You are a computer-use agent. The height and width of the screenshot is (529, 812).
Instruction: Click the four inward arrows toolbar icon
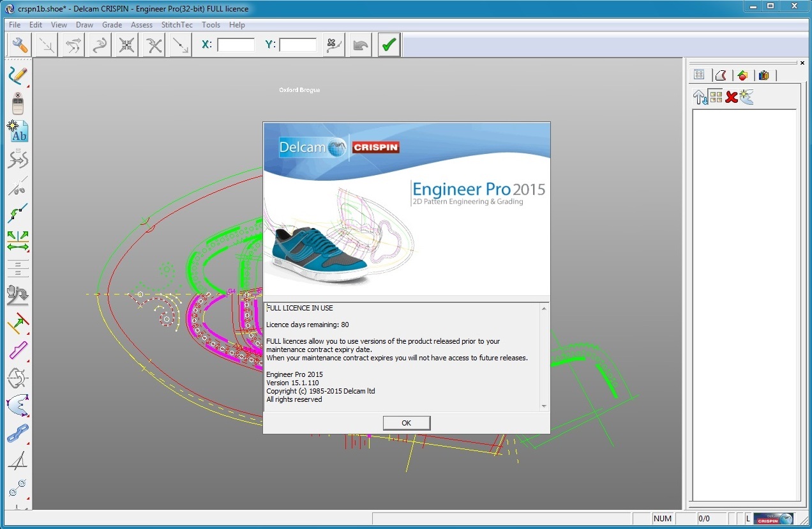click(127, 45)
